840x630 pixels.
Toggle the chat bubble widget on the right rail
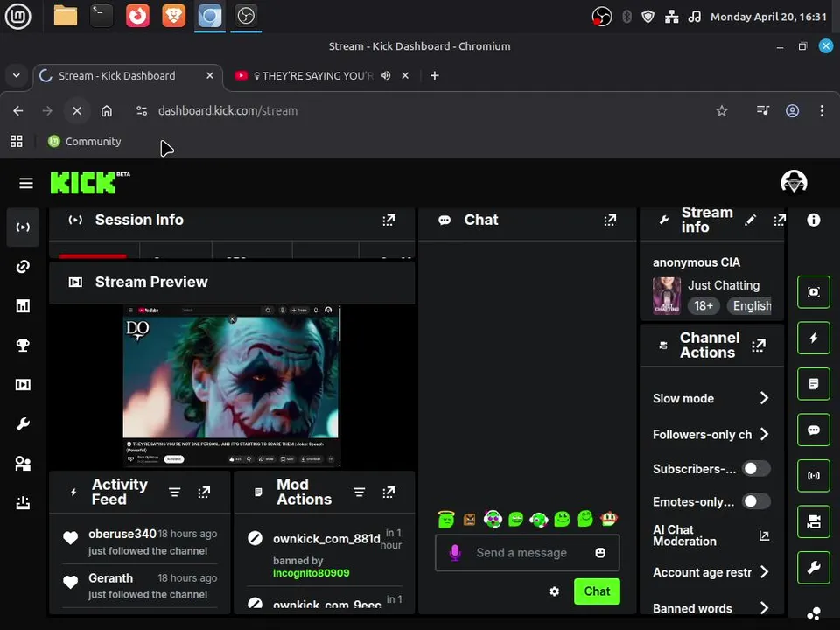813,430
